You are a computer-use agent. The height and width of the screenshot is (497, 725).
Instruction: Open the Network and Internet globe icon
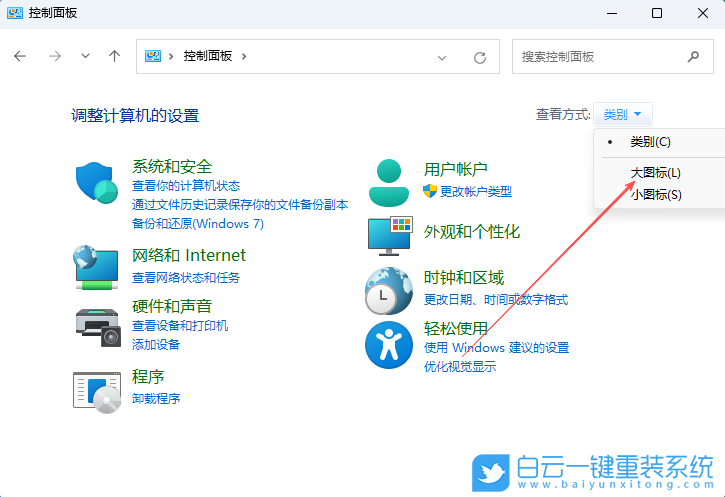pyautogui.click(x=96, y=267)
